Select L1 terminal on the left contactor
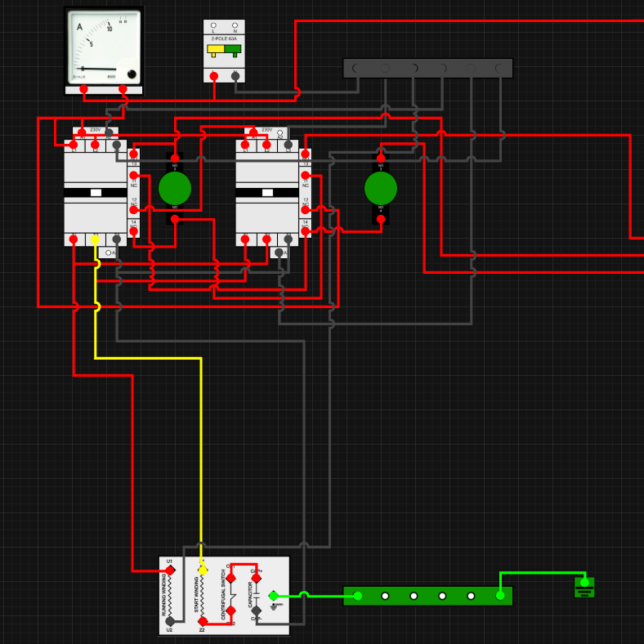This screenshot has height=644, width=644. (x=74, y=145)
